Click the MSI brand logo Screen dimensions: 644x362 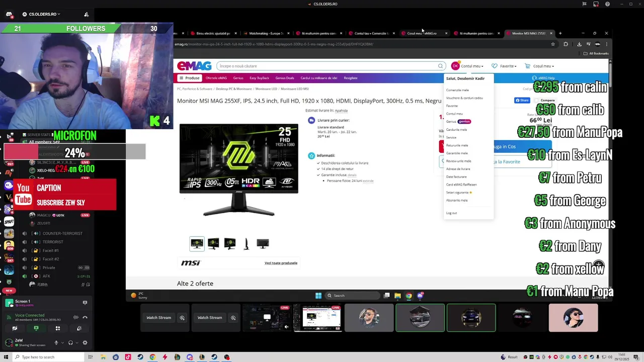pyautogui.click(x=191, y=263)
